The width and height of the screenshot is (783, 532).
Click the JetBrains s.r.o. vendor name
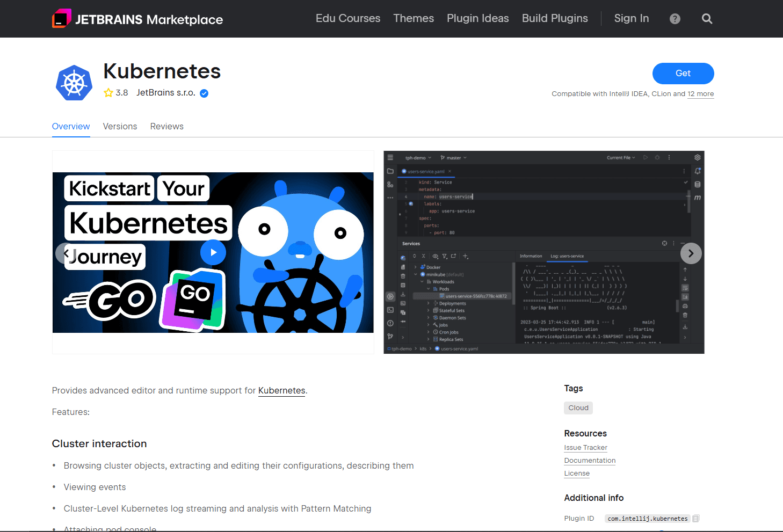[166, 93]
